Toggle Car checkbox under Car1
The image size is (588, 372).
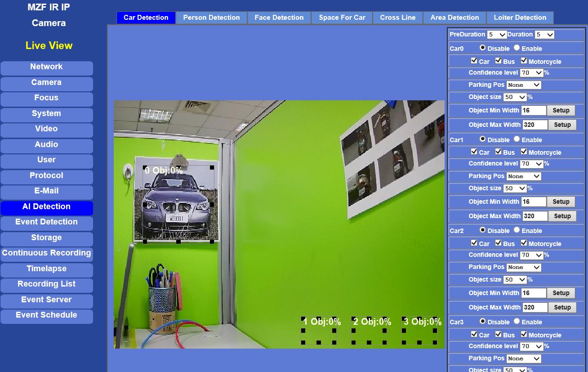pyautogui.click(x=474, y=152)
